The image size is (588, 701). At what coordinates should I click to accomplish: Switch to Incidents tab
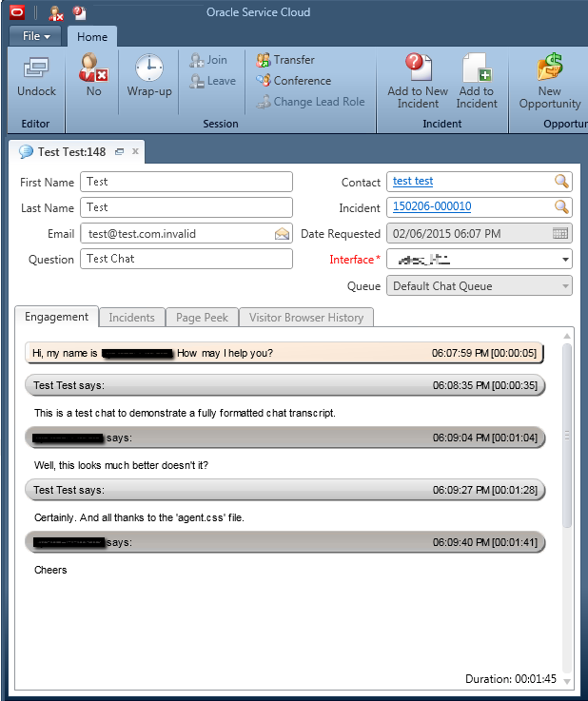[131, 318]
